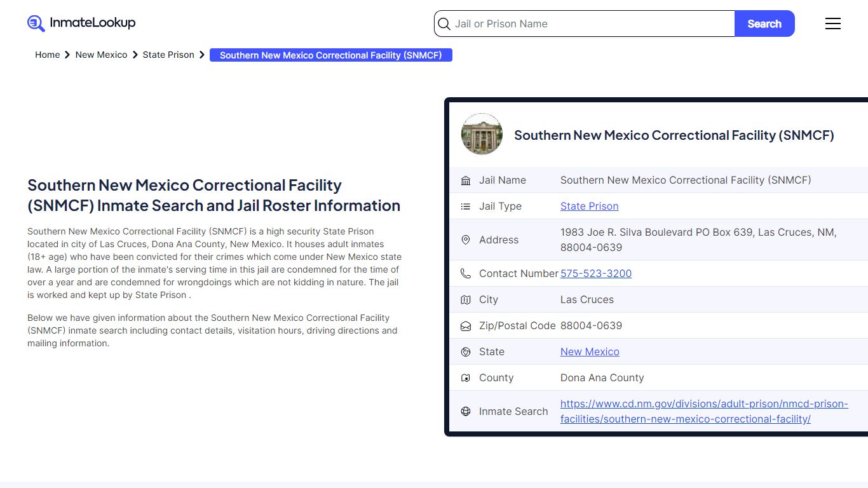Click the zip value 88004-0639 in Zip row
This screenshot has width=868, height=488.
coord(591,325)
